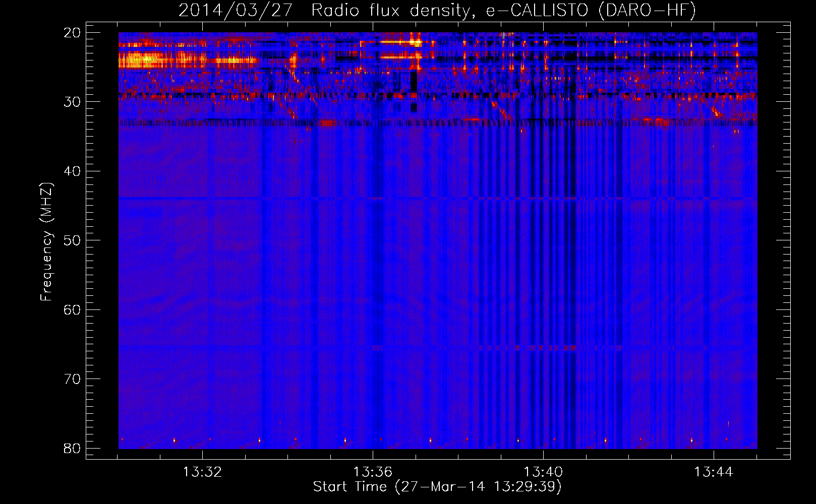
Task: Click the 50 MHz frequency tick label
Action: pos(72,240)
